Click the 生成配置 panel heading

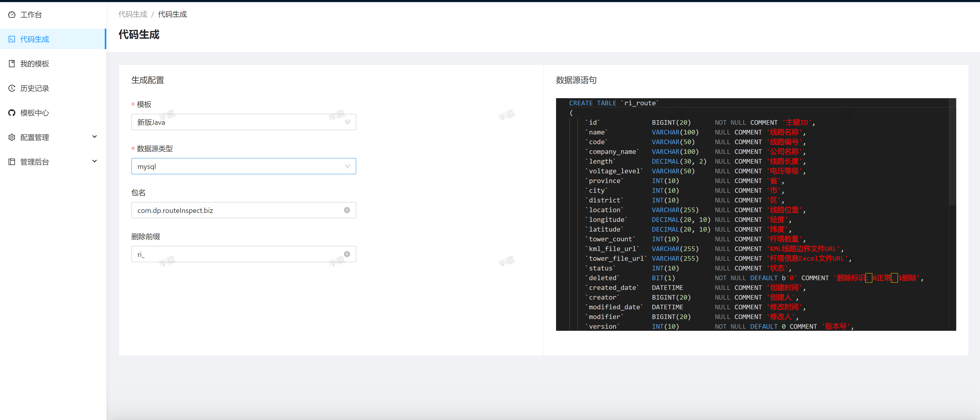(148, 80)
